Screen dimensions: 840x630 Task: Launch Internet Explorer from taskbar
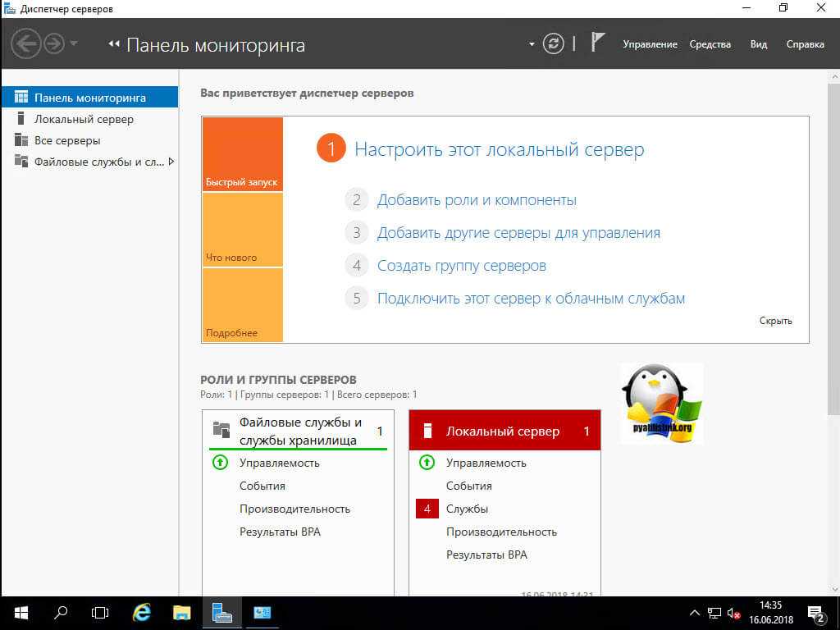coord(142,613)
